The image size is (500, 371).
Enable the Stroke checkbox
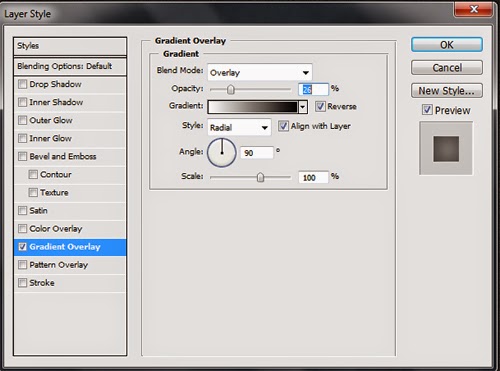click(x=22, y=283)
